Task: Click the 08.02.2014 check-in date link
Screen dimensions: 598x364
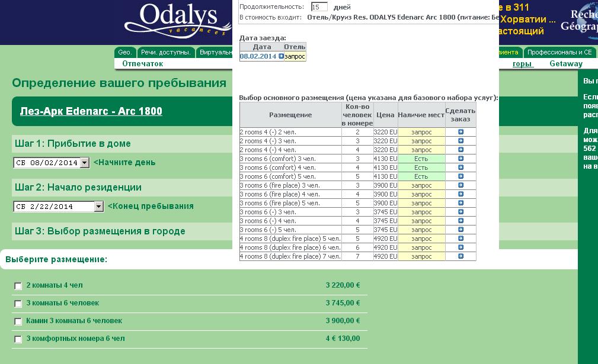Action: (x=258, y=56)
